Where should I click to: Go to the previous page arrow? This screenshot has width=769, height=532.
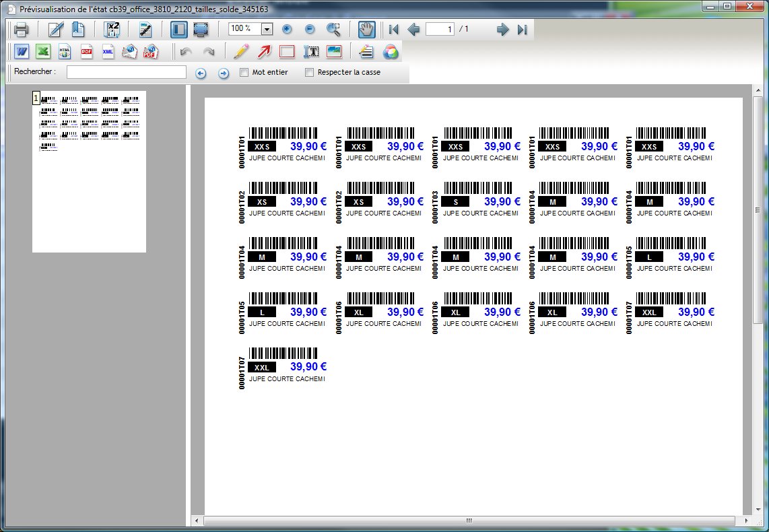[413, 30]
